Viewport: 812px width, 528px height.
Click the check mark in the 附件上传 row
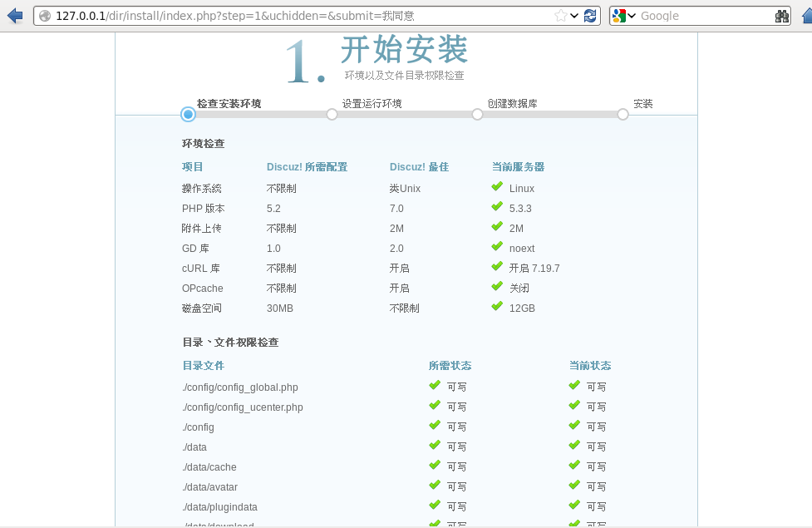(497, 226)
